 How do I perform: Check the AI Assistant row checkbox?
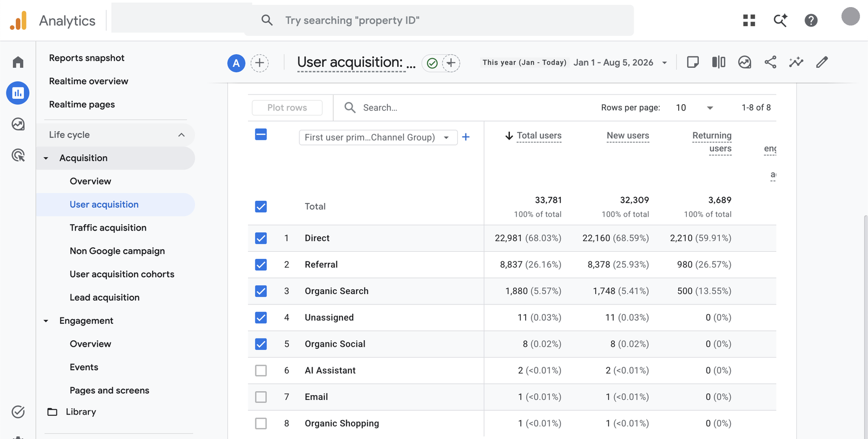(x=261, y=371)
